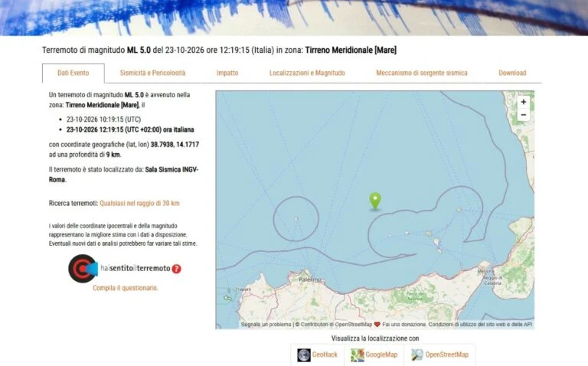
Task: Click the red question mark help icon
Action: pos(176,269)
